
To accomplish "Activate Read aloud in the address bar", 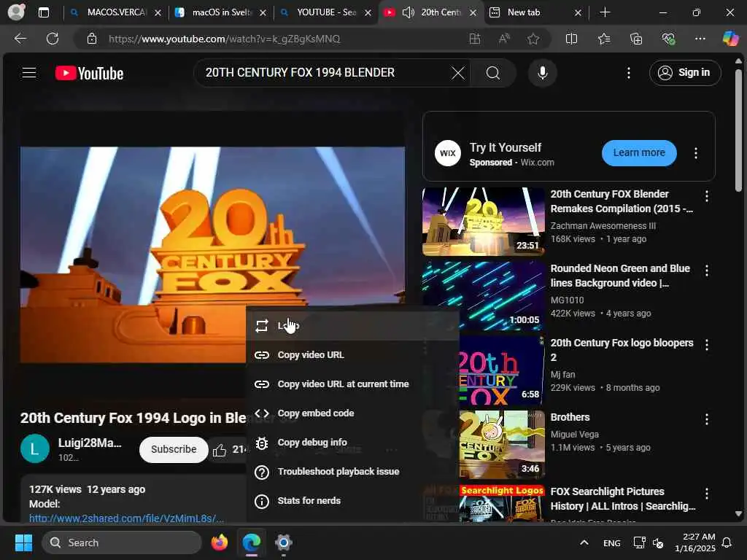I will click(503, 39).
